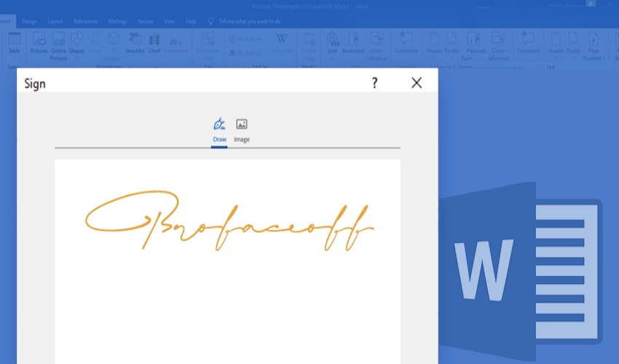
Task: Insert Online Pictures from ribbon
Action: (58, 45)
